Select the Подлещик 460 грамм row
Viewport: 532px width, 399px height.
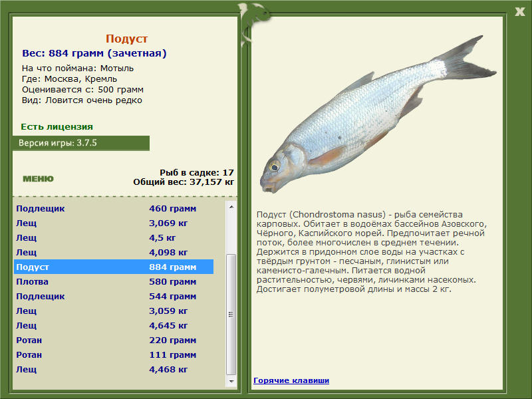pos(114,208)
